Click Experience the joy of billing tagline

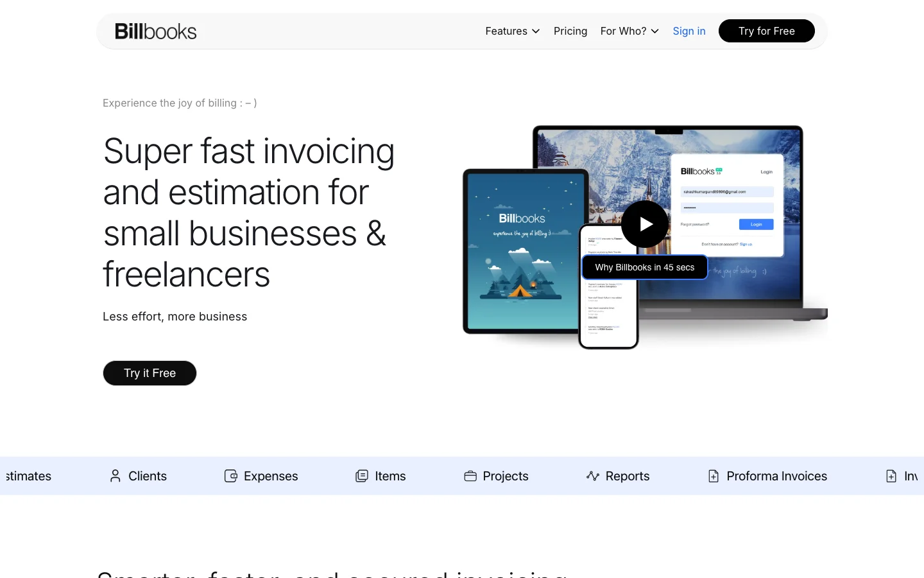180,103
